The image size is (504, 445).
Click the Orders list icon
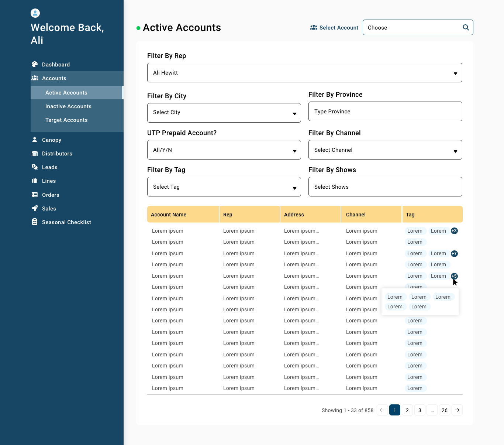coord(35,195)
